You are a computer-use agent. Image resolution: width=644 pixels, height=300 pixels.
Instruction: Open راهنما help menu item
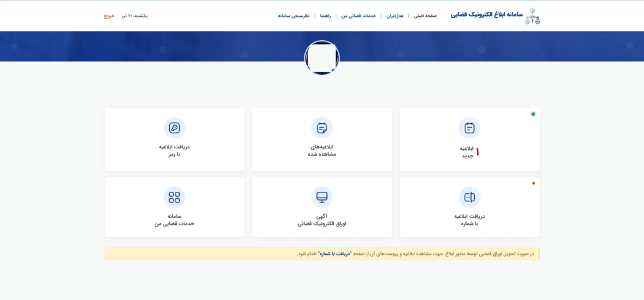click(325, 16)
